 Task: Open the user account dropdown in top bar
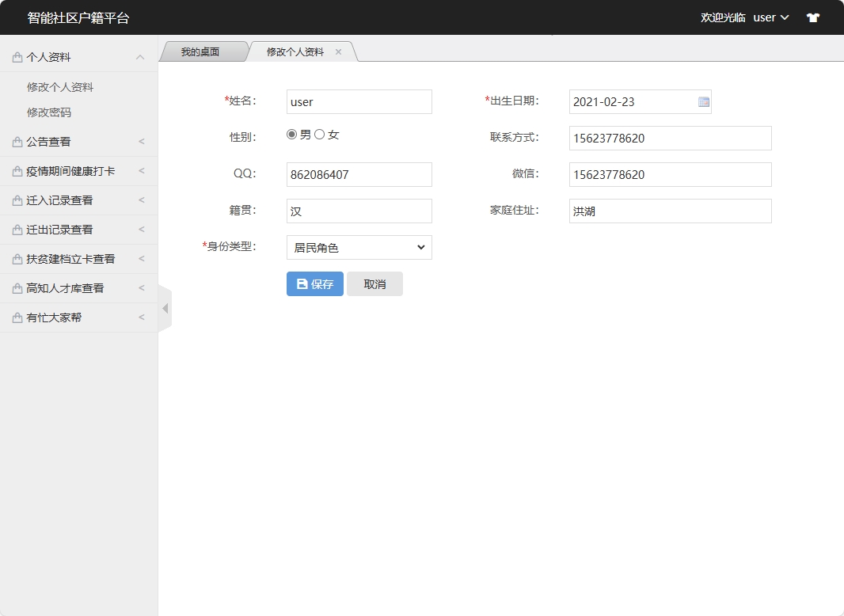tap(770, 17)
